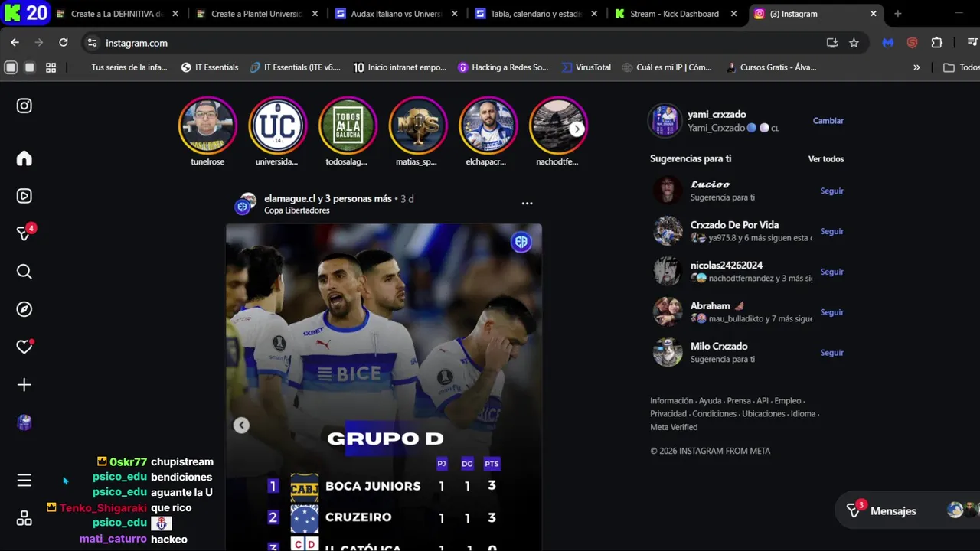Go back in browser history
Viewport: 980px width, 551px height.
tap(15, 43)
